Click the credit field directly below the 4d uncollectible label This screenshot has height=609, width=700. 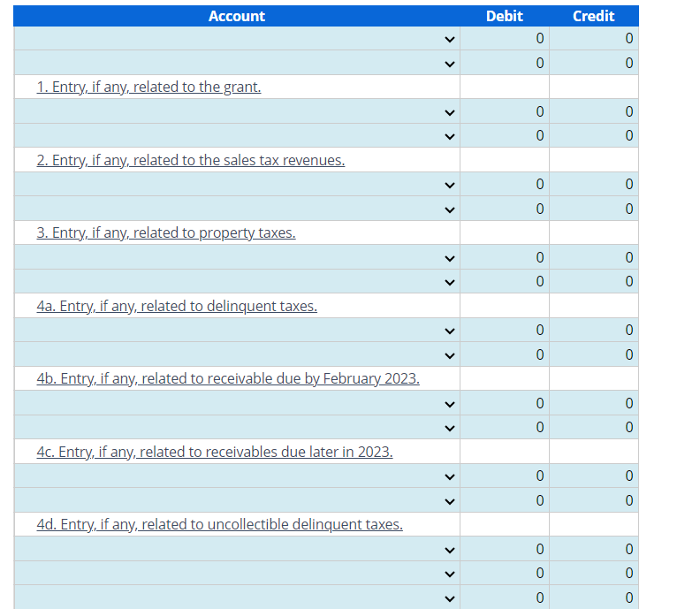point(594,549)
